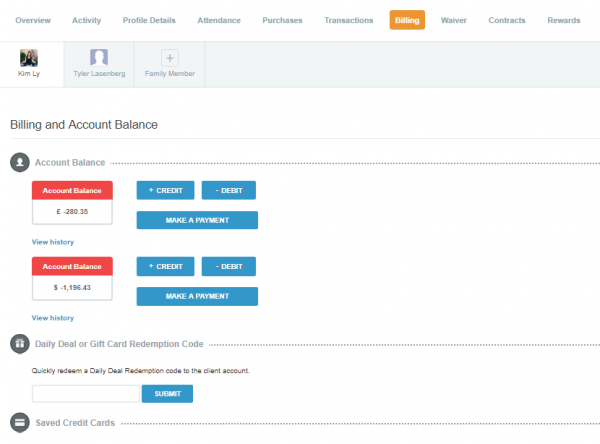Go to the Attendance tab
600x444 pixels.
coord(219,20)
